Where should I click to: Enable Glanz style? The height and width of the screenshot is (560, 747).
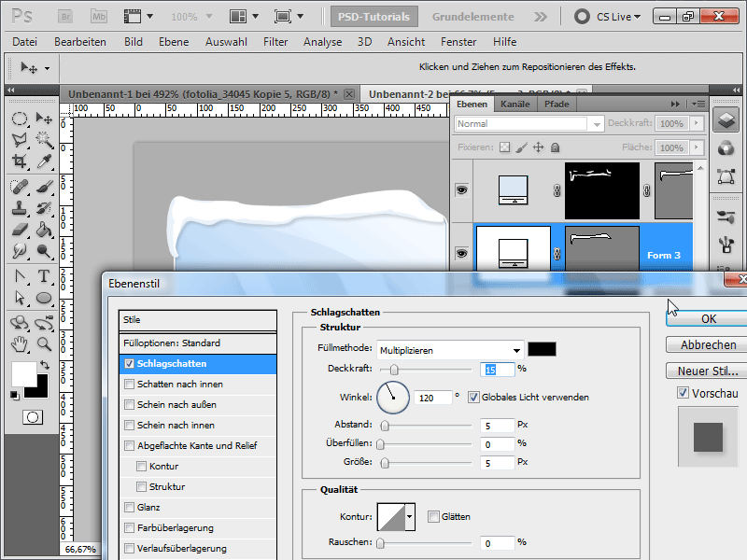pos(129,507)
